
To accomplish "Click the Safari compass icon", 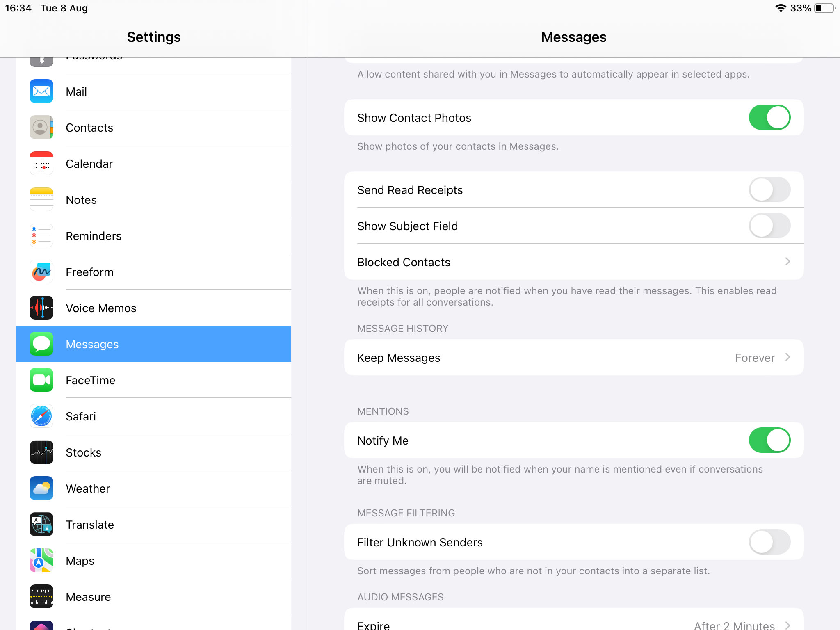I will (41, 416).
